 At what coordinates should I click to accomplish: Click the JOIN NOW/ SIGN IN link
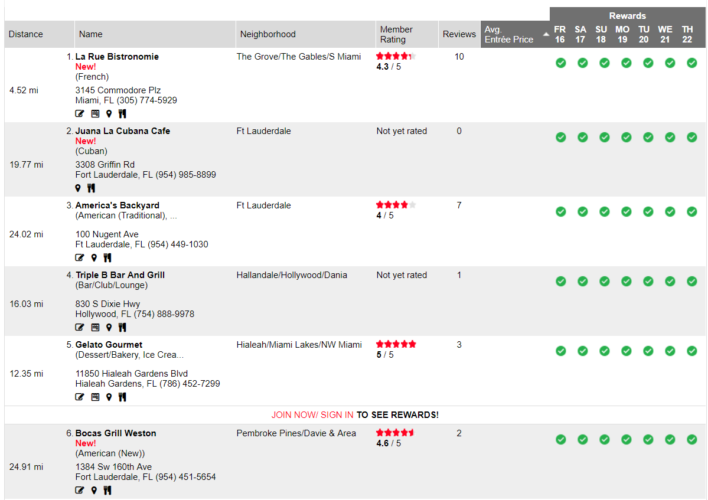312,415
